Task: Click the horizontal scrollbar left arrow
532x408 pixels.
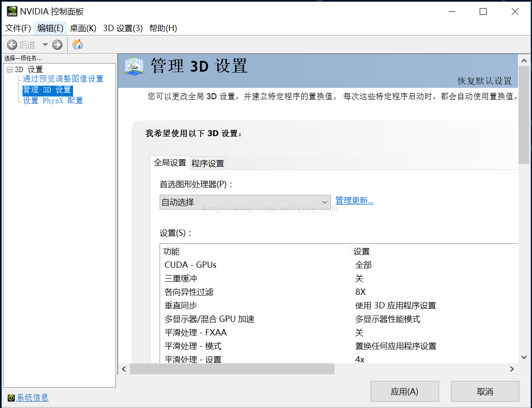Action: [x=124, y=369]
